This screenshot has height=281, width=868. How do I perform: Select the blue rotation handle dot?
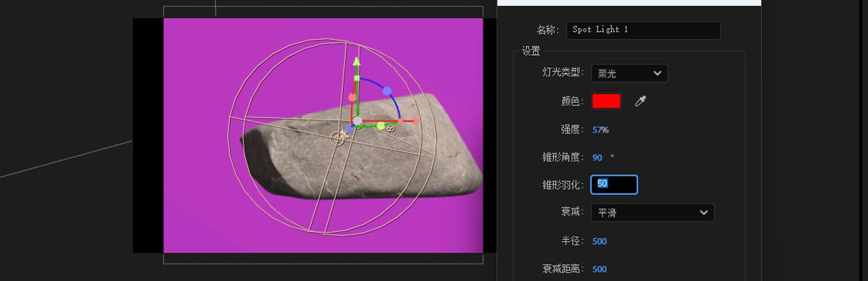(x=387, y=91)
